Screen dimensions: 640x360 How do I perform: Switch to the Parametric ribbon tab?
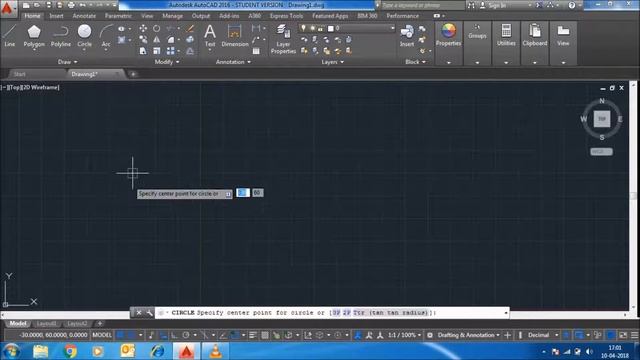pyautogui.click(x=118, y=16)
